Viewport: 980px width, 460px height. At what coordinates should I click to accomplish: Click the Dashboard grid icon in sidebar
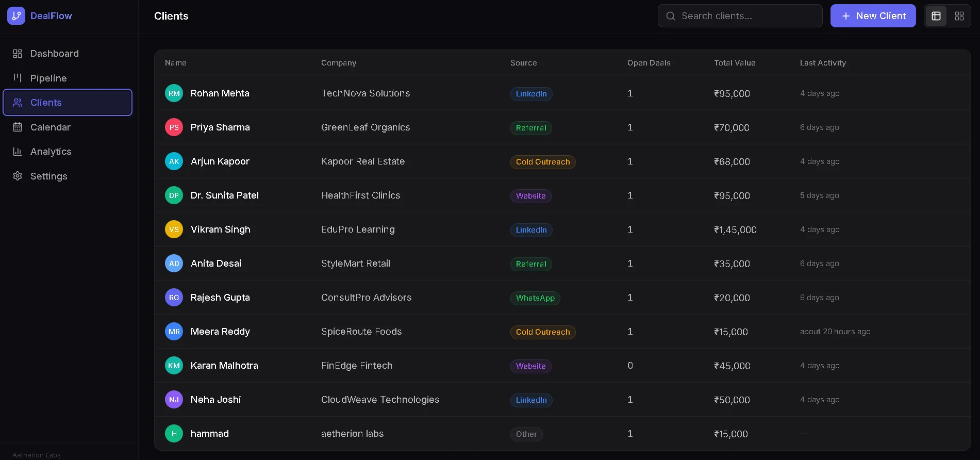[18, 54]
